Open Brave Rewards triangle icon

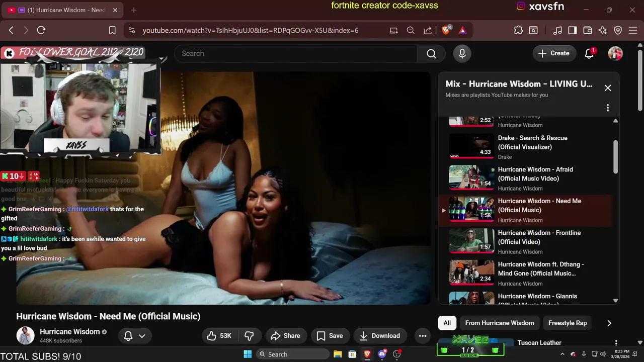(462, 30)
